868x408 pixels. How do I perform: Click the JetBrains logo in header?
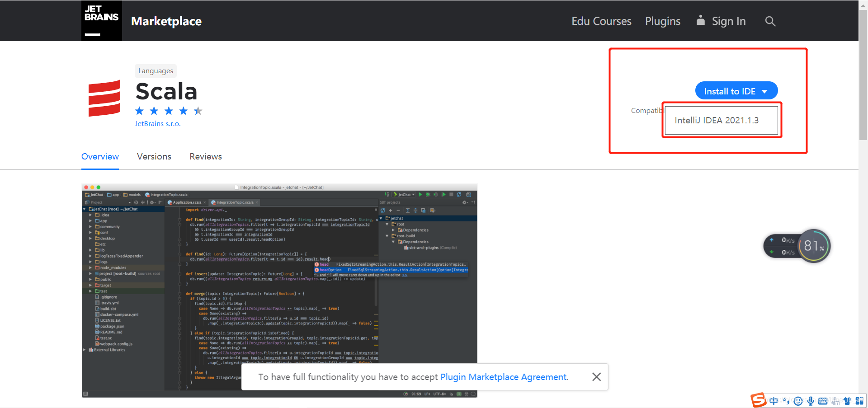[x=102, y=21]
